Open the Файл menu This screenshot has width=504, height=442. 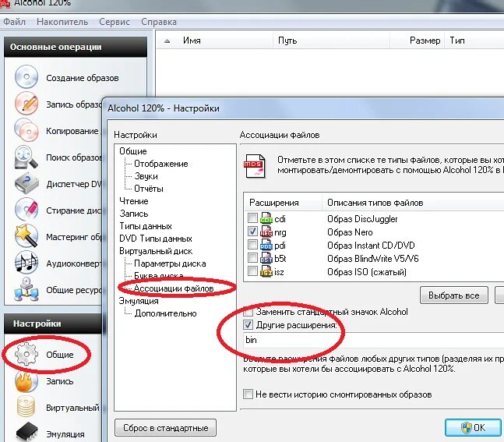coord(14,22)
